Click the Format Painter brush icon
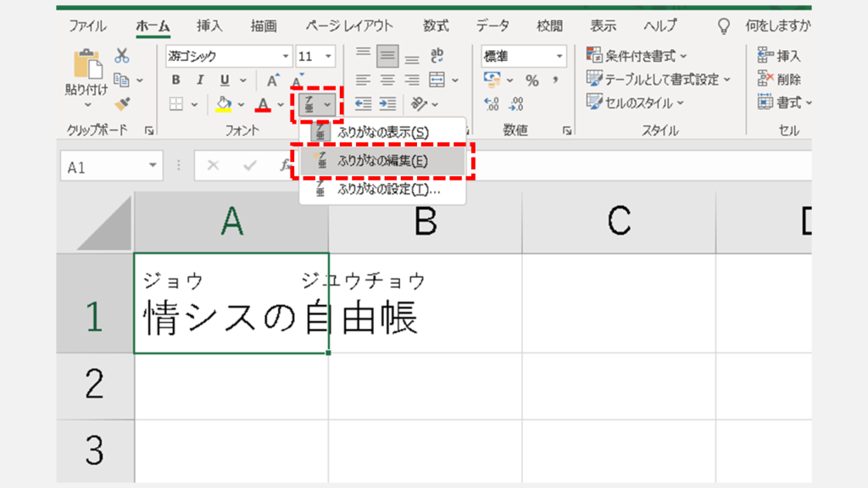The width and height of the screenshot is (868, 488). coord(122,103)
